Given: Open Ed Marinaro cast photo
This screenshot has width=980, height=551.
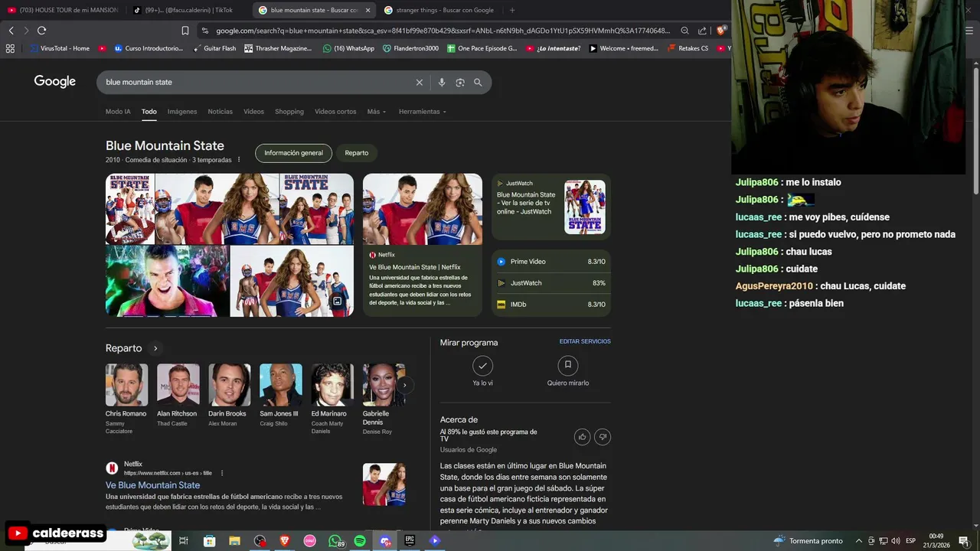Looking at the screenshot, I should 332,385.
